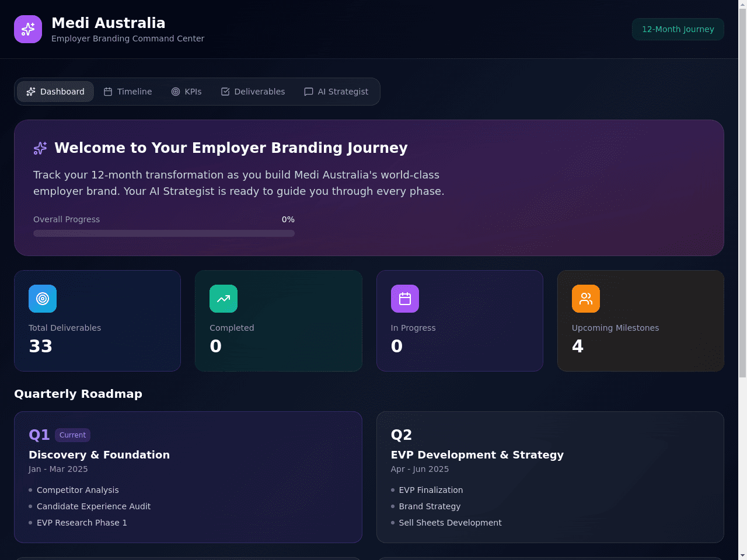Click the Overall Progress bar
This screenshot has height=560, width=747.
(x=164, y=233)
